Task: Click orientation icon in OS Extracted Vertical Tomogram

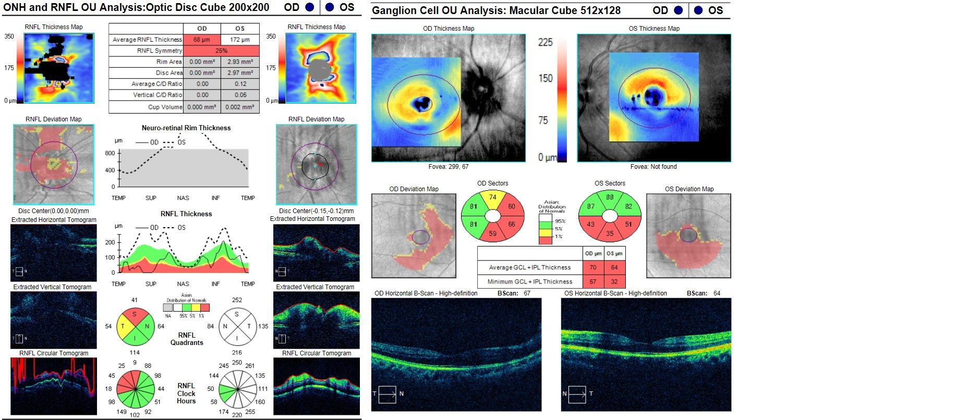Action: (282, 339)
